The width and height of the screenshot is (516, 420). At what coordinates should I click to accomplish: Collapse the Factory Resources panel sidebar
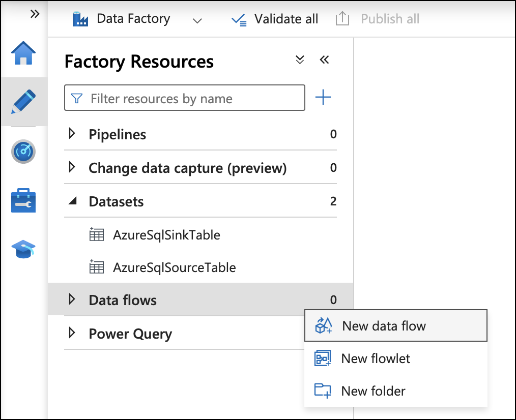(x=325, y=59)
